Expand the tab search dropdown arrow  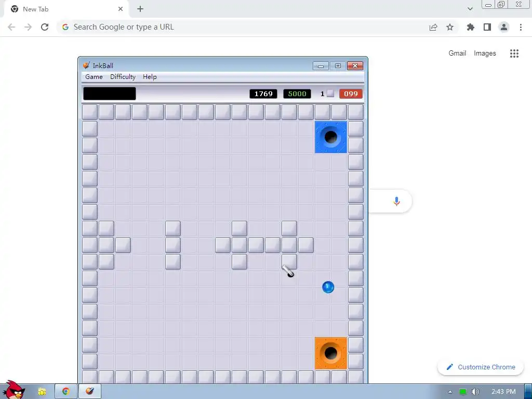coord(470,9)
